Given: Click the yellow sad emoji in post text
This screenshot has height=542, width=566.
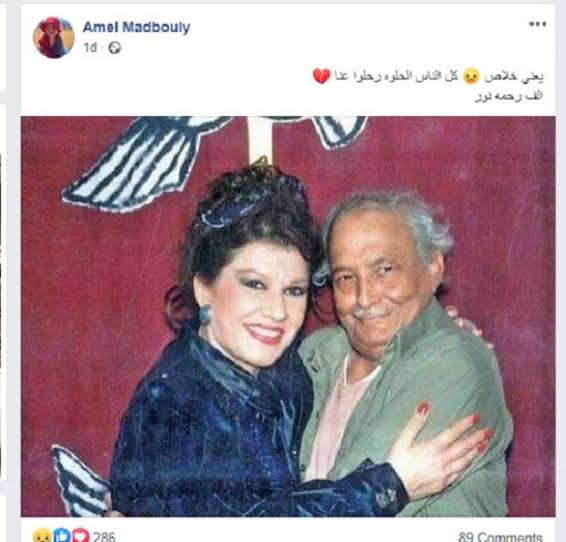Looking at the screenshot, I should 471,76.
